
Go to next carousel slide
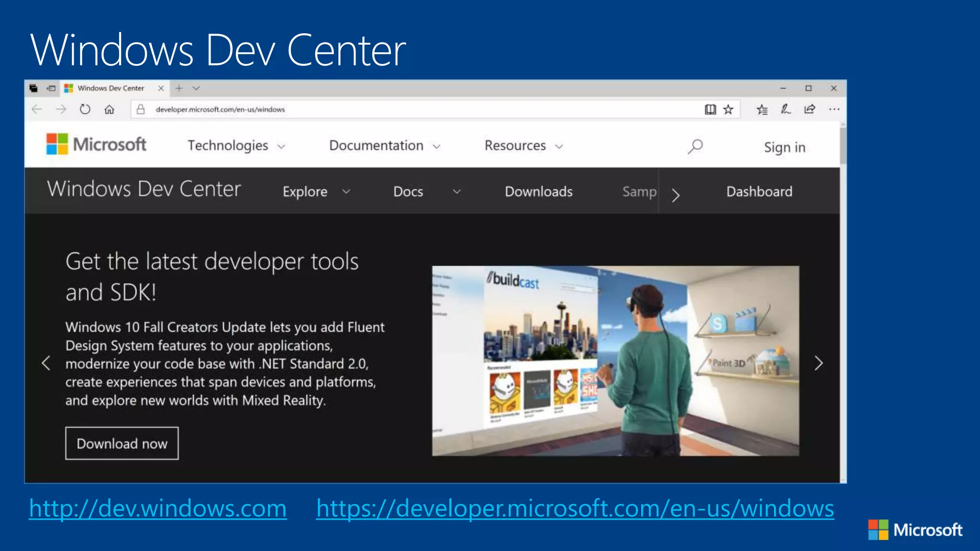tap(819, 364)
